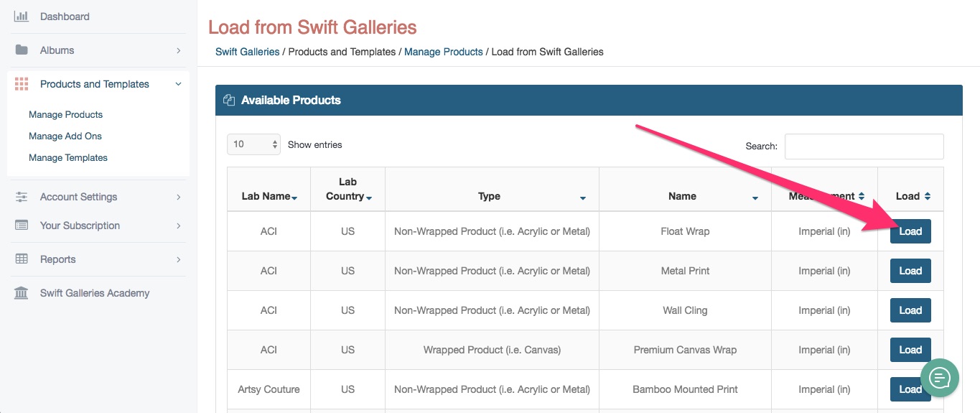The image size is (980, 413).
Task: Click the Products and Templates grid icon
Action: 22,84
